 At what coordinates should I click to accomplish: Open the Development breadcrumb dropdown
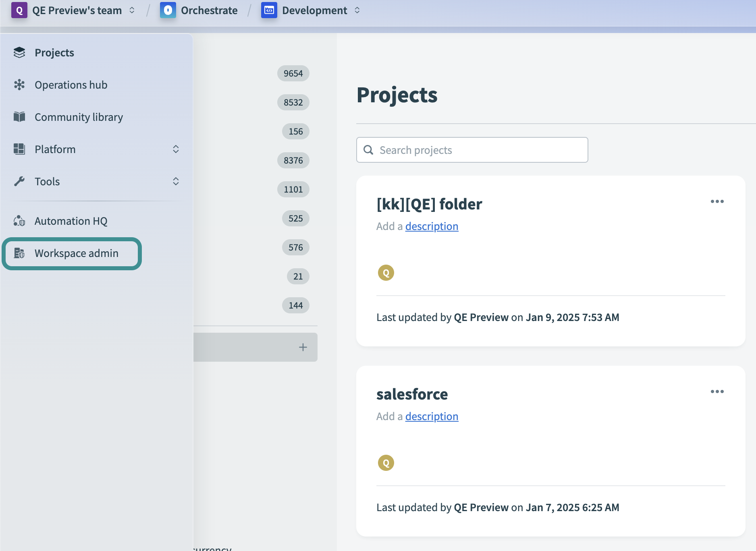(357, 10)
